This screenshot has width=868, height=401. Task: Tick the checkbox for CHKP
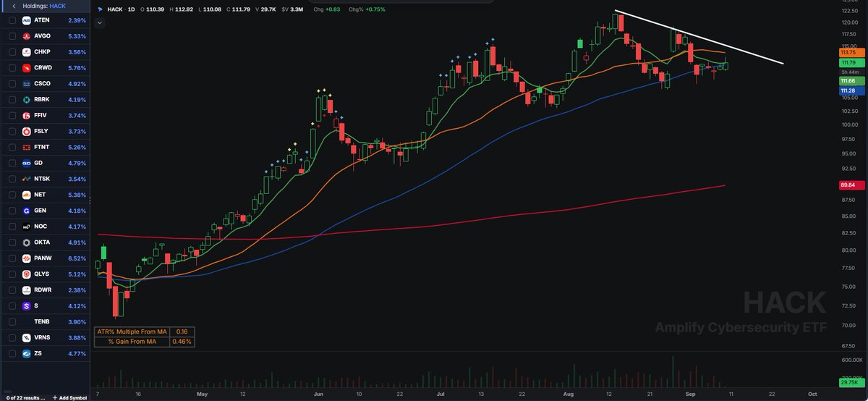[12, 52]
